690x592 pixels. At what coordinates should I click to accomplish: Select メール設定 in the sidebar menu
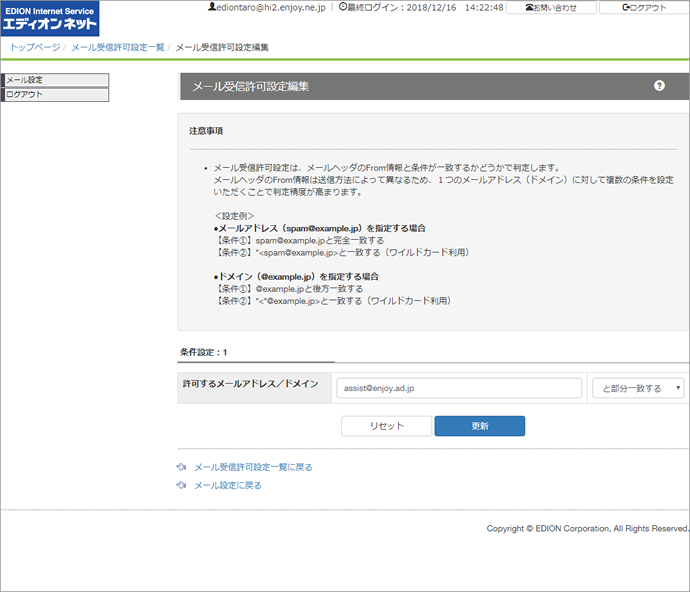(x=55, y=80)
